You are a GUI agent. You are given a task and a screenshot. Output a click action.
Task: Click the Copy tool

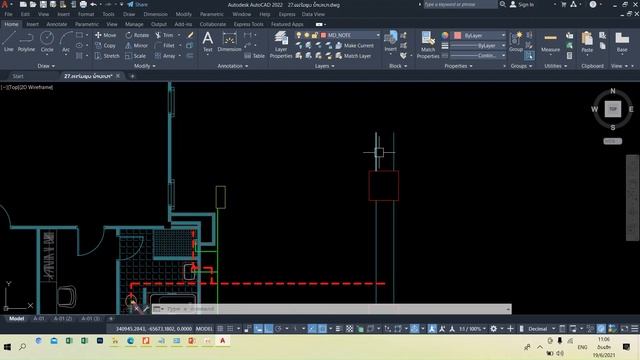tap(106, 45)
